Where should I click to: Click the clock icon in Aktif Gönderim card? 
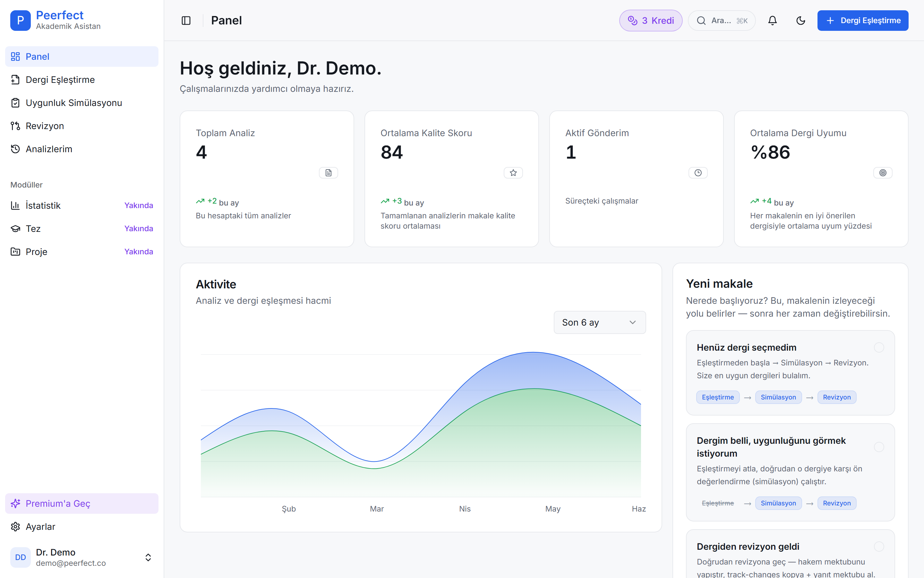[x=698, y=173]
